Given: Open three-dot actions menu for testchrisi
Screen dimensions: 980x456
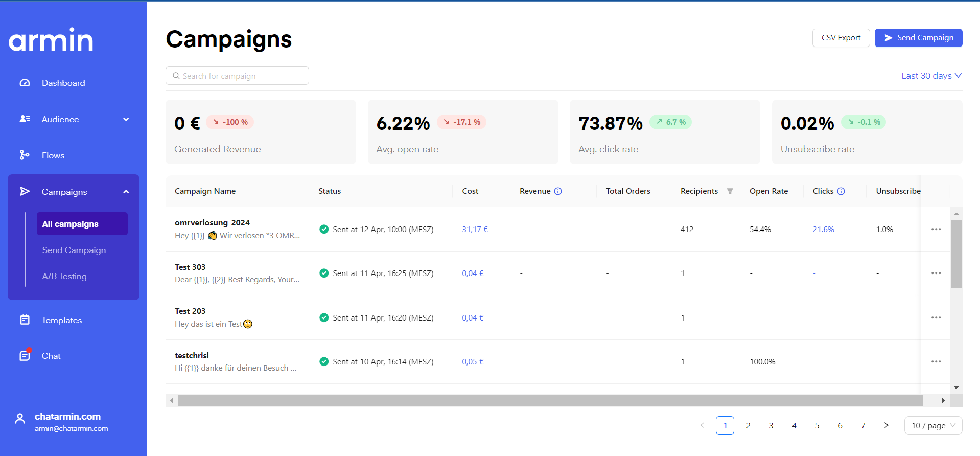Looking at the screenshot, I should [936, 362].
